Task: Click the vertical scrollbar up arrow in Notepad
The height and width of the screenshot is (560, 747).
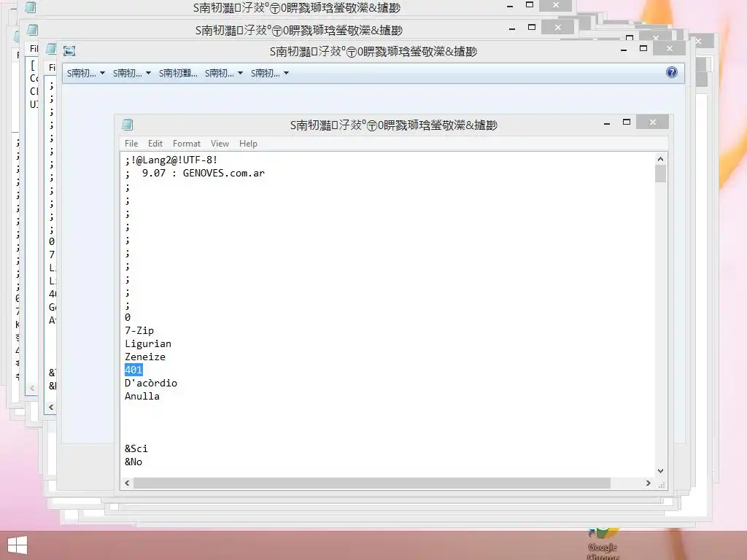Action: coord(660,159)
